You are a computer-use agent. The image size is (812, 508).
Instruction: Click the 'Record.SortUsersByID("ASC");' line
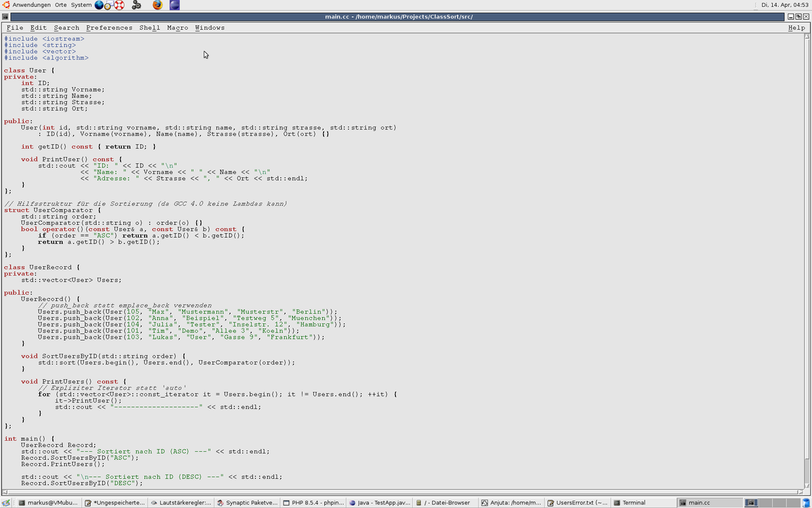pos(80,457)
